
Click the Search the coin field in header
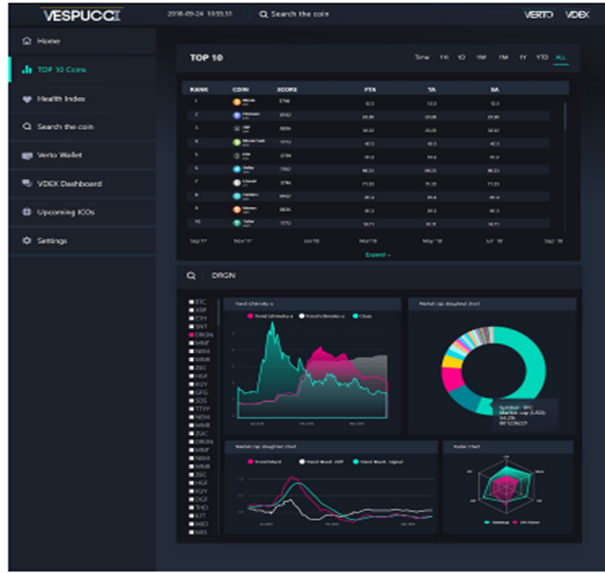click(294, 14)
